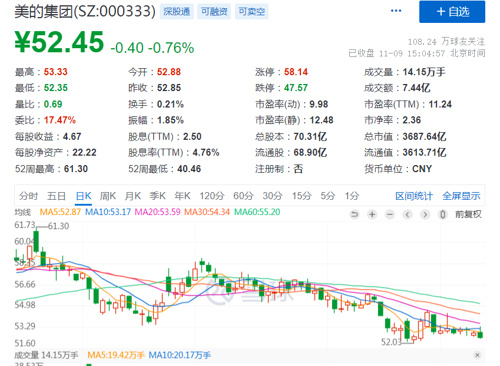500x366 pixels.
Task: Switch to the 30分 chart tab
Action: click(x=273, y=196)
